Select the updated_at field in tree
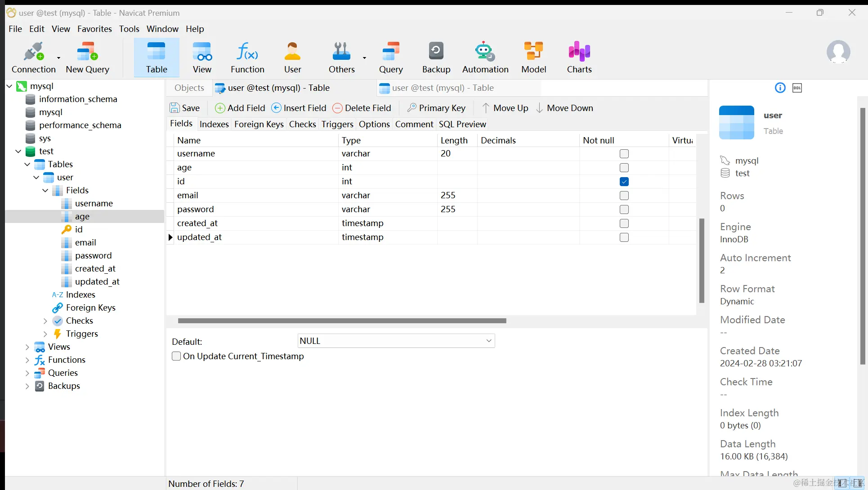Image resolution: width=868 pixels, height=490 pixels. [x=97, y=281]
